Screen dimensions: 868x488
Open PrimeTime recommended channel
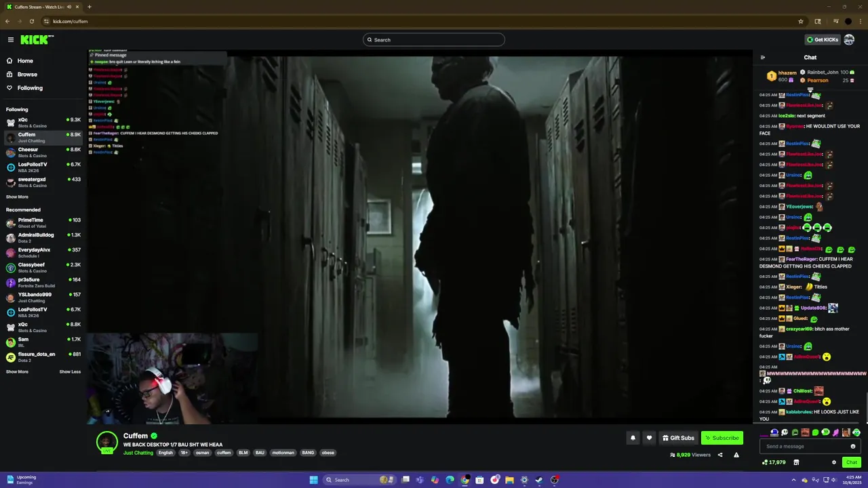pyautogui.click(x=43, y=223)
